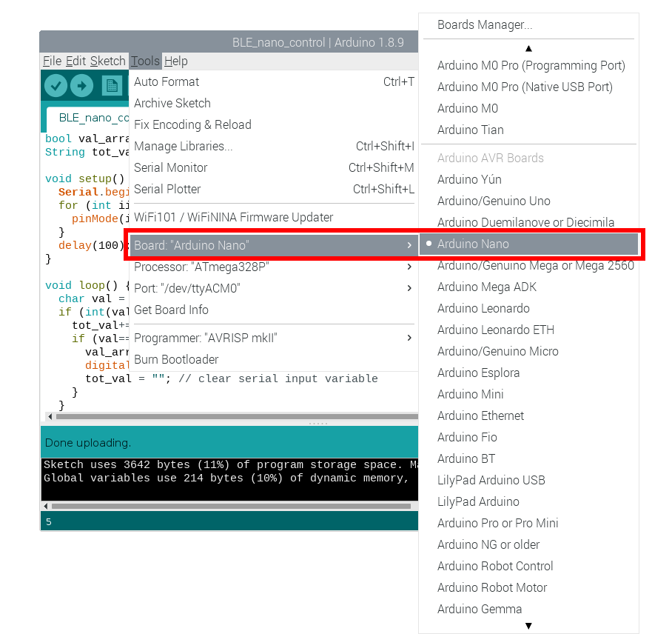This screenshot has height=634, width=672.
Task: Open the Serial Plotter
Action: click(x=274, y=189)
